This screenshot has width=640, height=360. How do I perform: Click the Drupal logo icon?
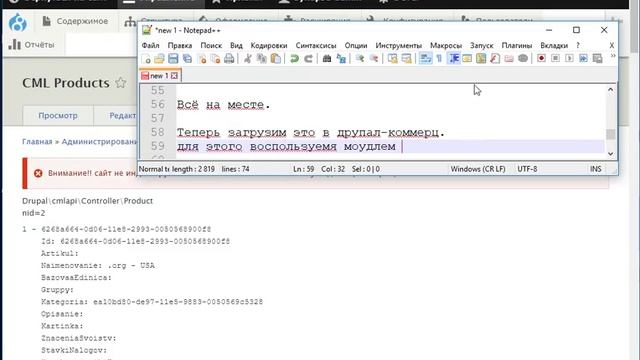pyautogui.click(x=18, y=22)
